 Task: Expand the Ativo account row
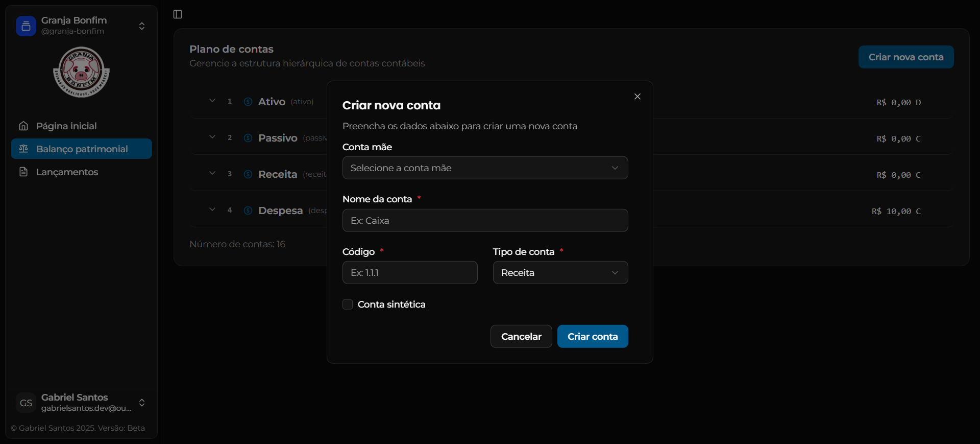pyautogui.click(x=212, y=101)
